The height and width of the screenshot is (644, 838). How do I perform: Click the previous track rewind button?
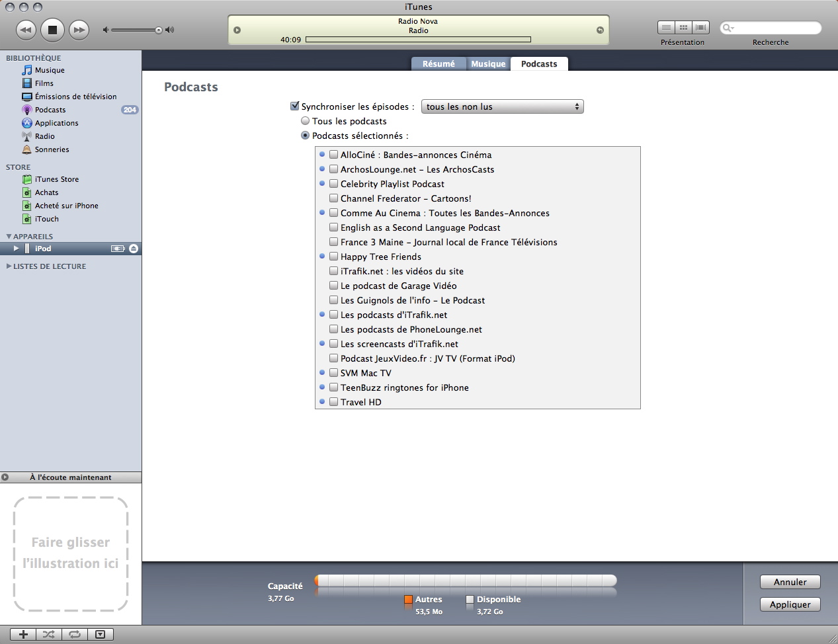(x=26, y=29)
